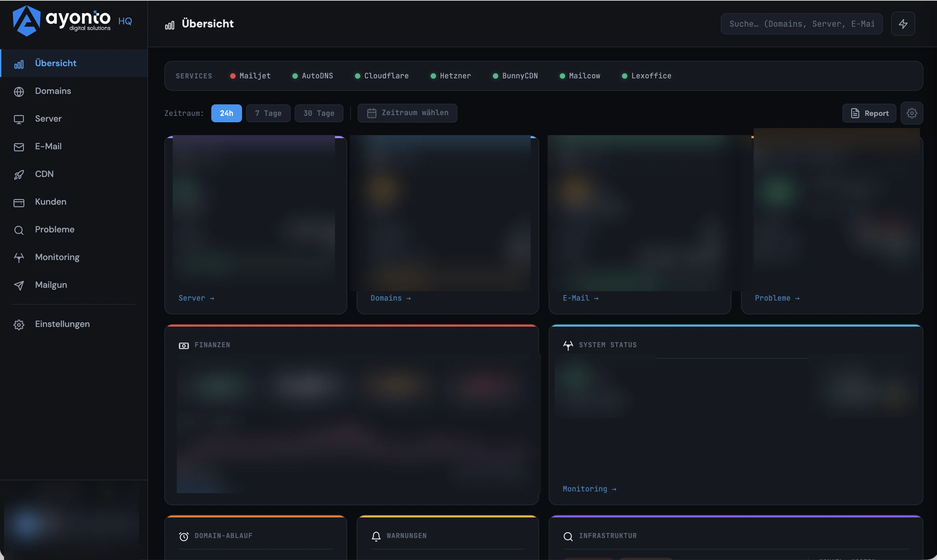
Task: Open Mailgun via the paper plane icon
Action: [19, 285]
